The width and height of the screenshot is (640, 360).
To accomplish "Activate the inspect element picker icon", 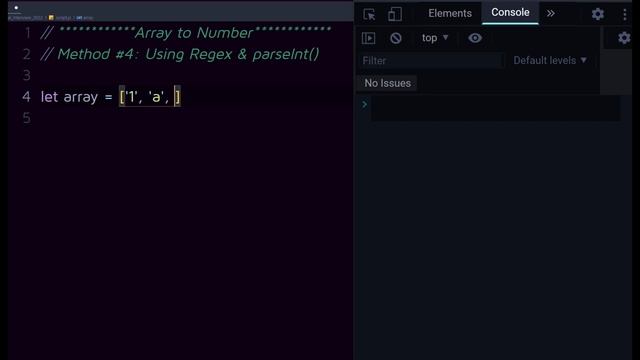I will click(x=369, y=15).
